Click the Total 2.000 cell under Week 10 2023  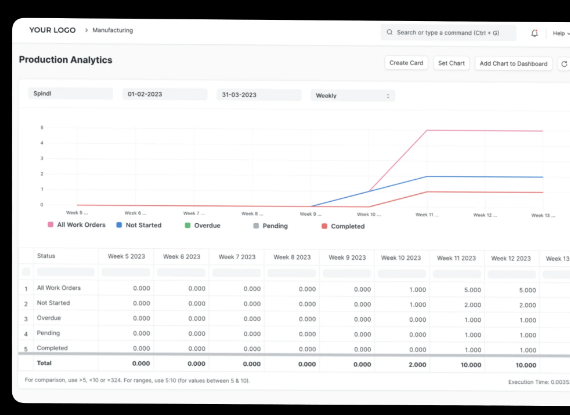(417, 364)
